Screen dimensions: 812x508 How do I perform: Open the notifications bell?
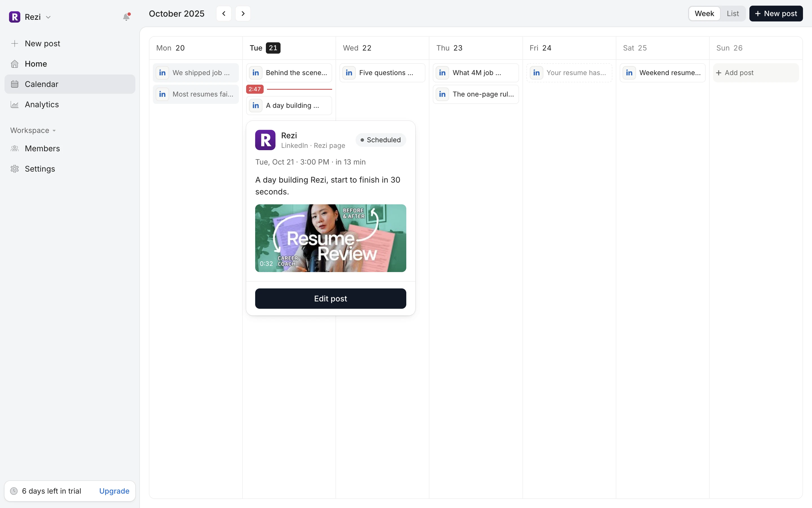[126, 17]
